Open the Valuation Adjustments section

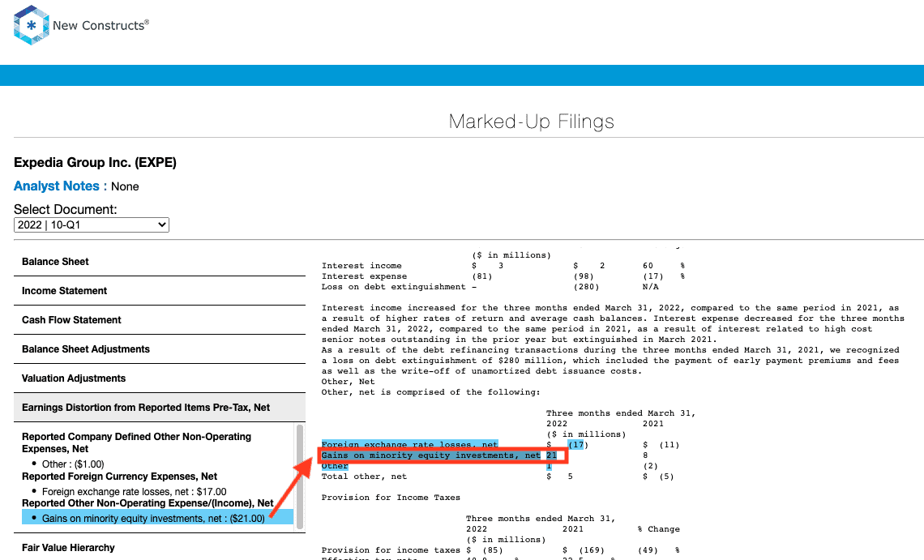tap(160, 378)
